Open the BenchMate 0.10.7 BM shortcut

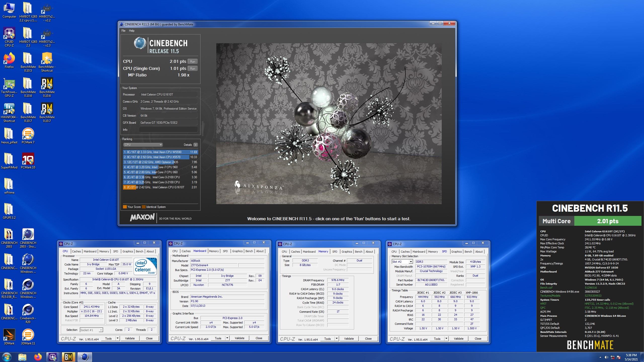coord(47,113)
